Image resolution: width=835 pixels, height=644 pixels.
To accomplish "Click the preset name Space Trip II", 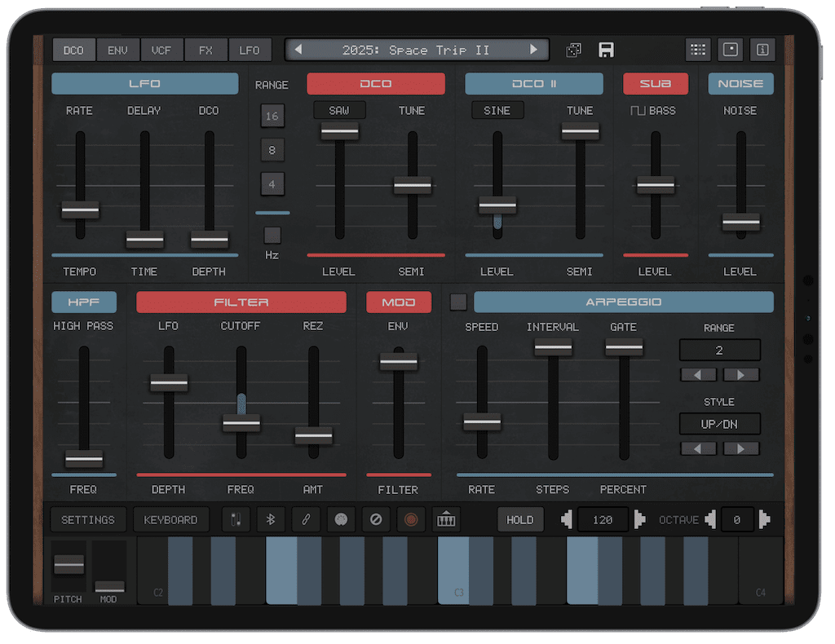I will tap(416, 50).
